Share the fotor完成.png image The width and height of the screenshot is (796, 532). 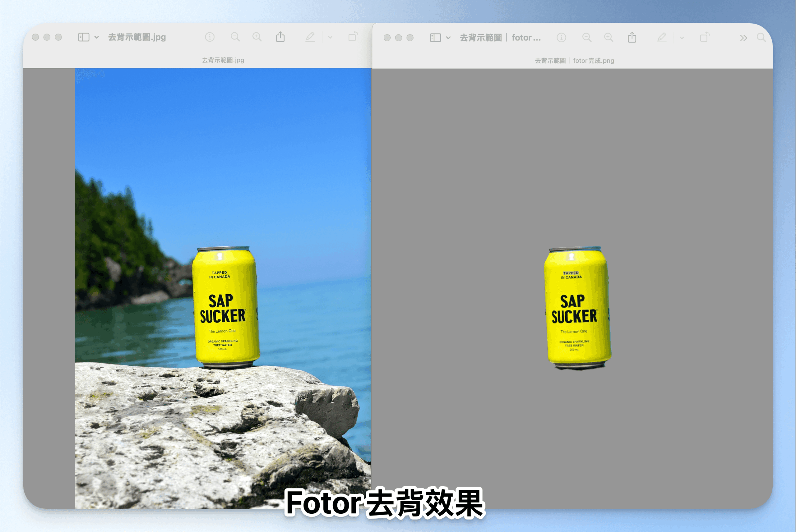pyautogui.click(x=632, y=37)
